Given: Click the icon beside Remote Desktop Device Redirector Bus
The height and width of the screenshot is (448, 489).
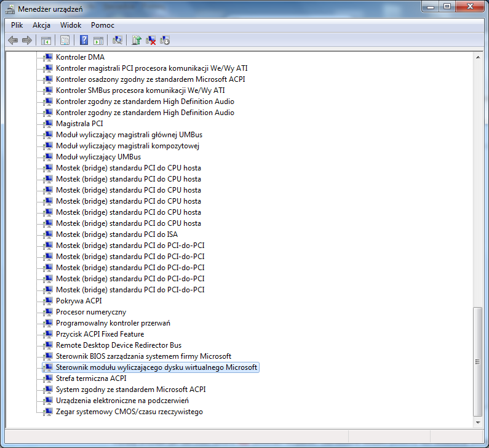Looking at the screenshot, I should click(49, 345).
